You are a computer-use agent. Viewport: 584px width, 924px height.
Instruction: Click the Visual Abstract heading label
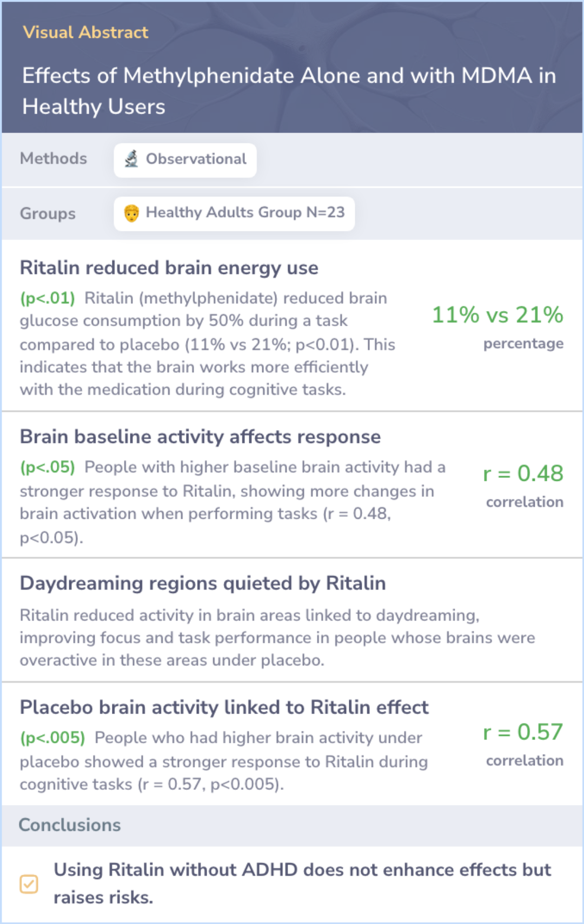(x=85, y=32)
